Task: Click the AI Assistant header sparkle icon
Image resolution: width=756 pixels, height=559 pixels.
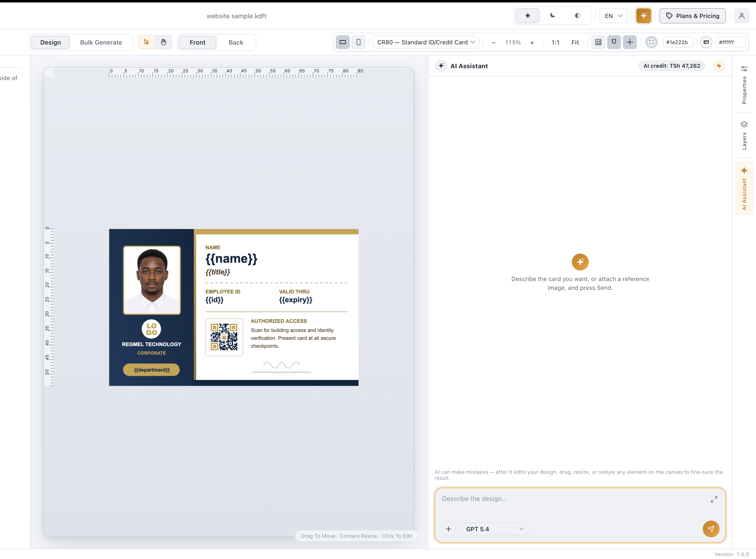Action: click(x=441, y=66)
